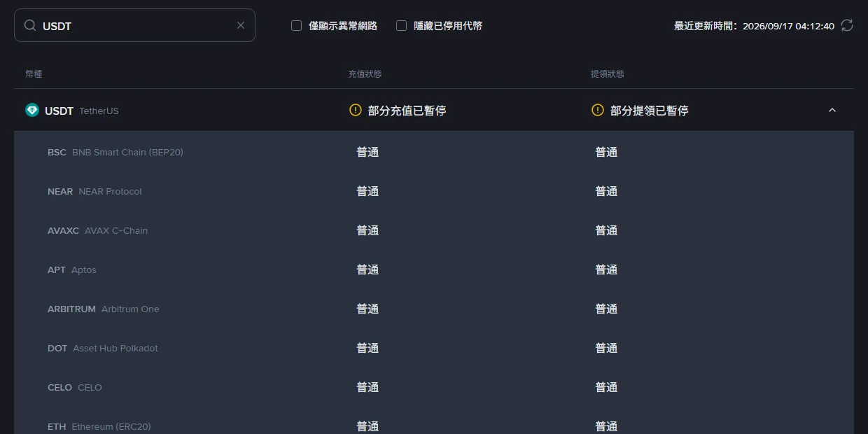The width and height of the screenshot is (868, 434).
Task: Select the DOT Asset Hub Polkadot row
Action: tap(434, 348)
